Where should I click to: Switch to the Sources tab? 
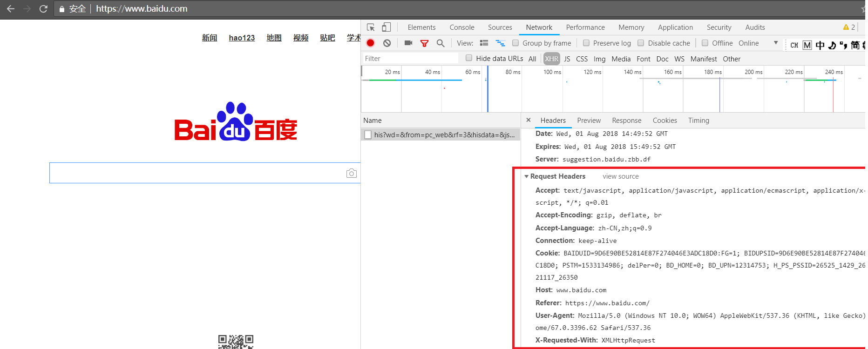pyautogui.click(x=500, y=27)
